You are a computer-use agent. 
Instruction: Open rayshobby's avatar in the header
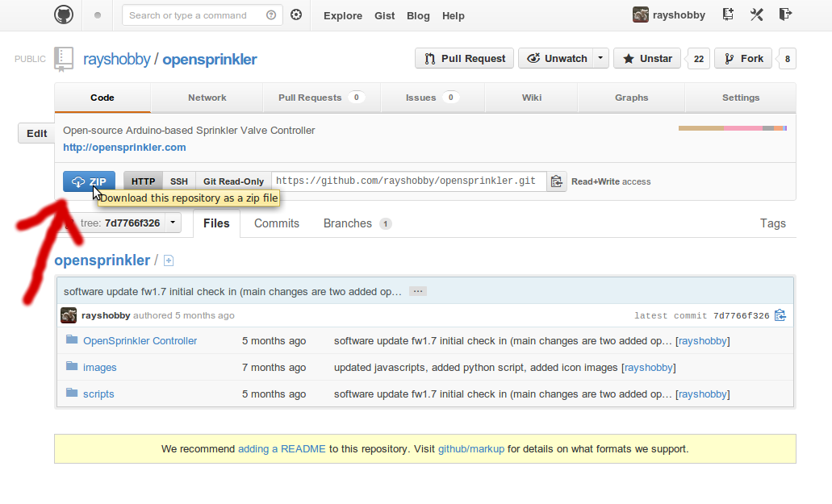(x=641, y=15)
